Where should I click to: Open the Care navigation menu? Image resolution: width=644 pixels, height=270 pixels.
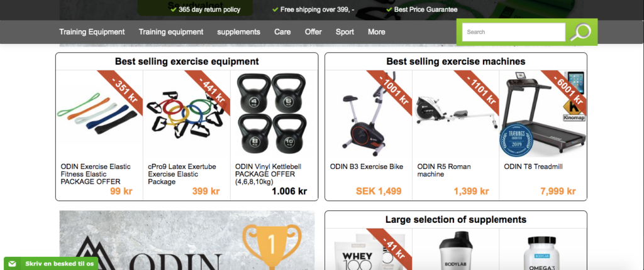click(282, 32)
